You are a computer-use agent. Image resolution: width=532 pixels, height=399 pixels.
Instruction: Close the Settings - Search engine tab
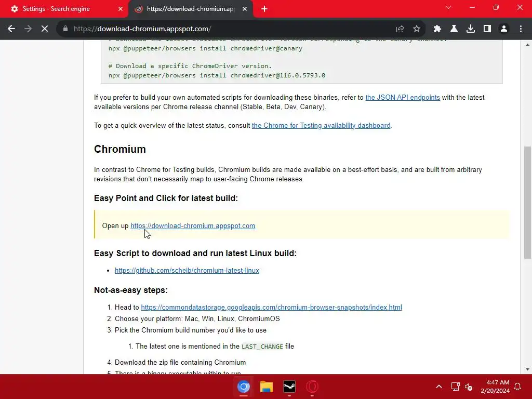pos(120,9)
